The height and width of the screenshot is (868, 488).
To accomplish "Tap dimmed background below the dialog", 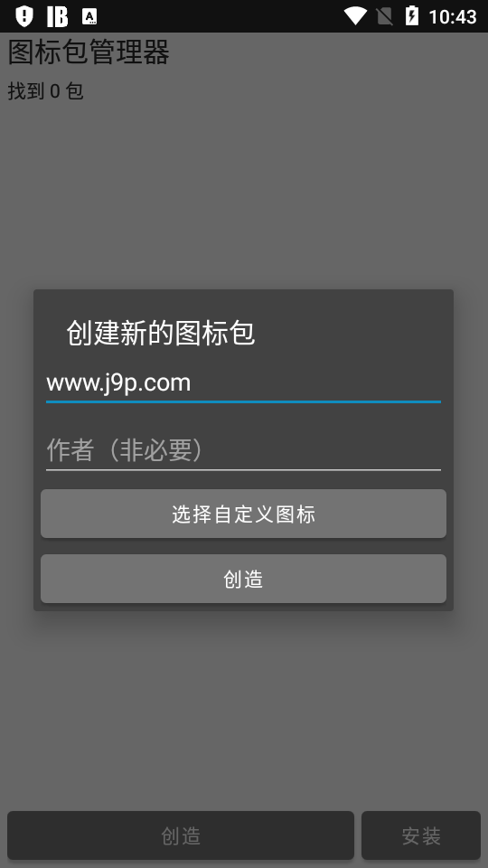I will pos(243,709).
